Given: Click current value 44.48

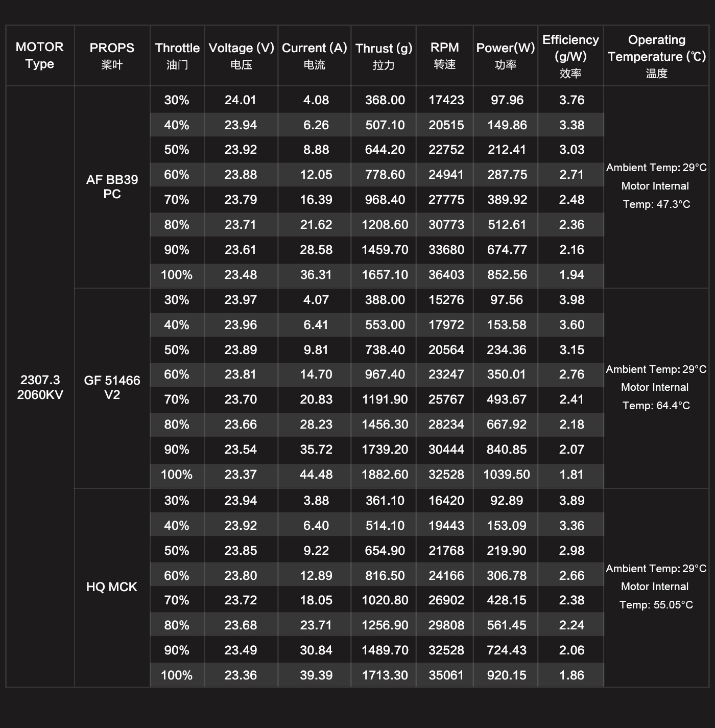Looking at the screenshot, I should click(x=316, y=475).
